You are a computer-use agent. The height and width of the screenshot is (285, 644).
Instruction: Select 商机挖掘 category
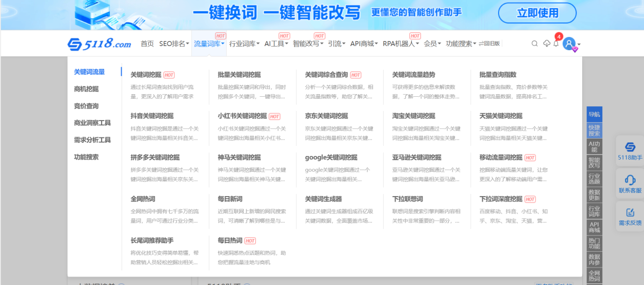tap(86, 89)
